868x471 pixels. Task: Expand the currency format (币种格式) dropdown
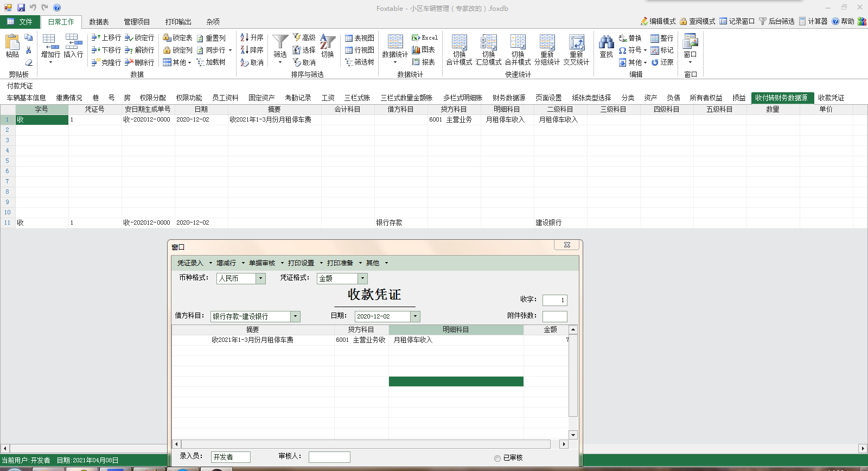(x=260, y=278)
